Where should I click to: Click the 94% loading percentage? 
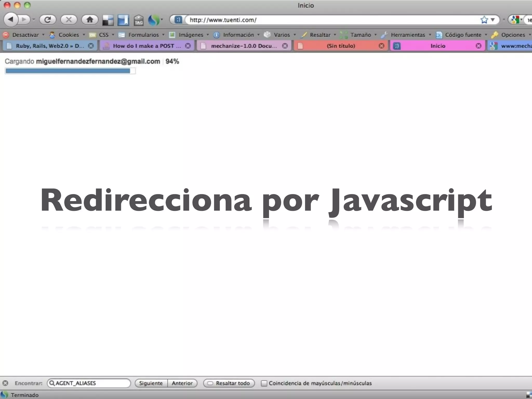click(172, 62)
